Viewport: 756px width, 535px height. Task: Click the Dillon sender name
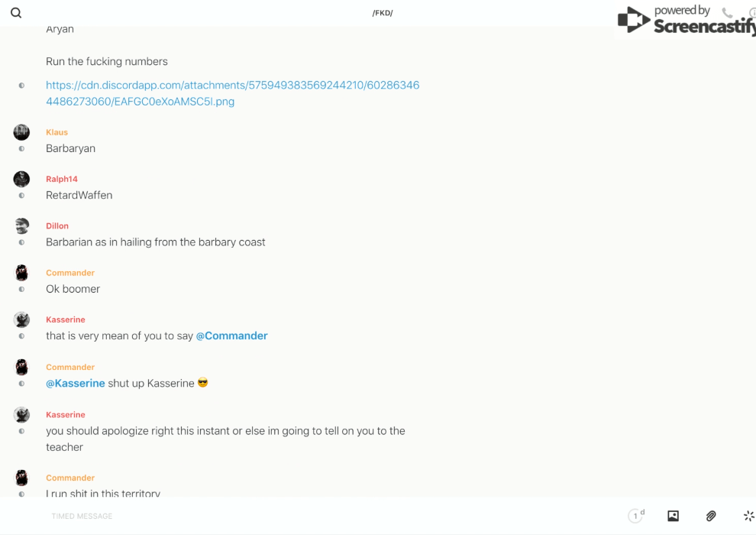tap(57, 226)
